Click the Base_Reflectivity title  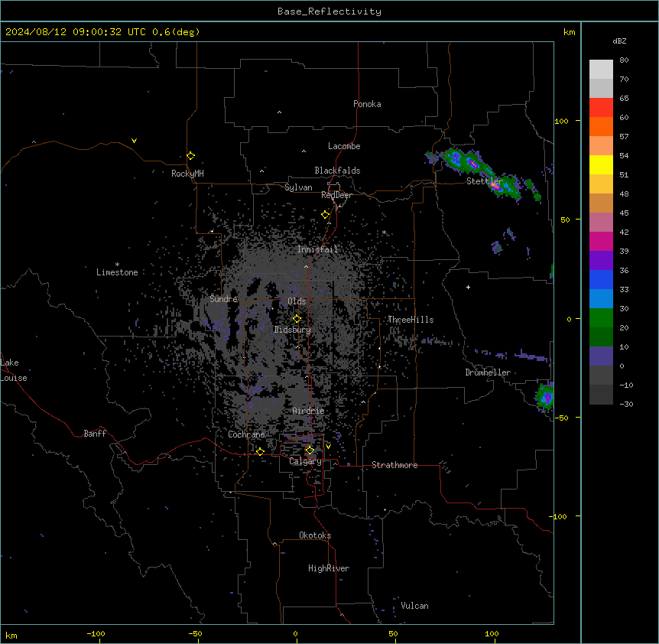(x=329, y=11)
